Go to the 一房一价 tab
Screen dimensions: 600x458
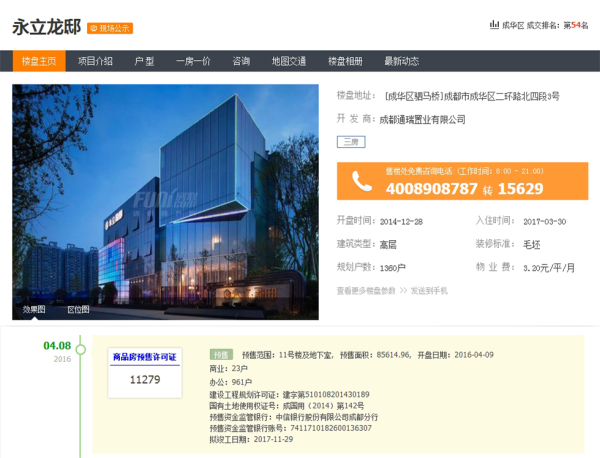(193, 61)
